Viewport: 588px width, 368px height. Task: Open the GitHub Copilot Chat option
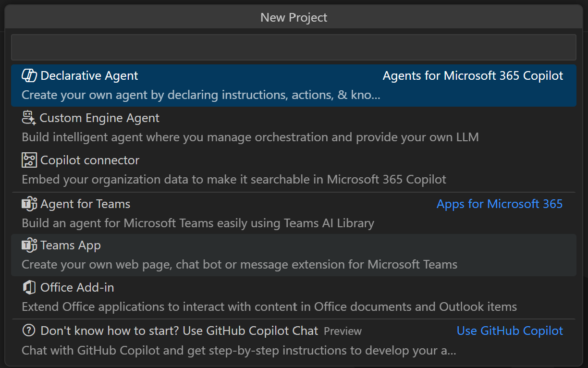179,331
